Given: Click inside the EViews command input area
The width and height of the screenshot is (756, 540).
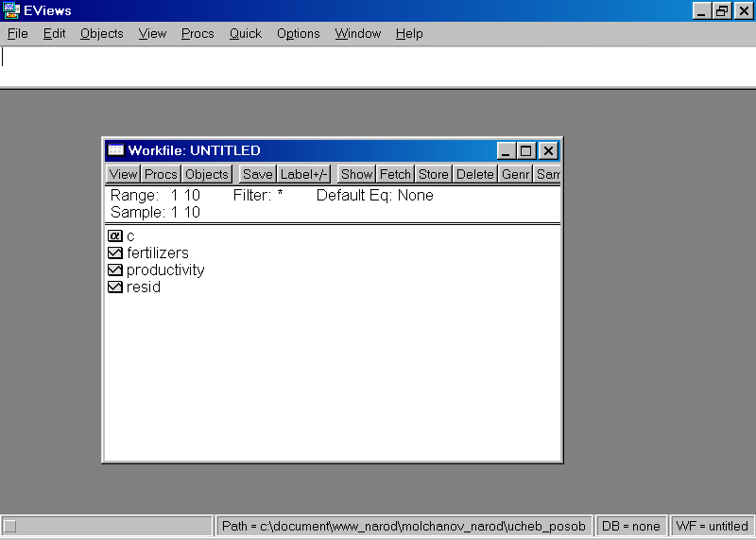Looking at the screenshot, I should click(378, 66).
